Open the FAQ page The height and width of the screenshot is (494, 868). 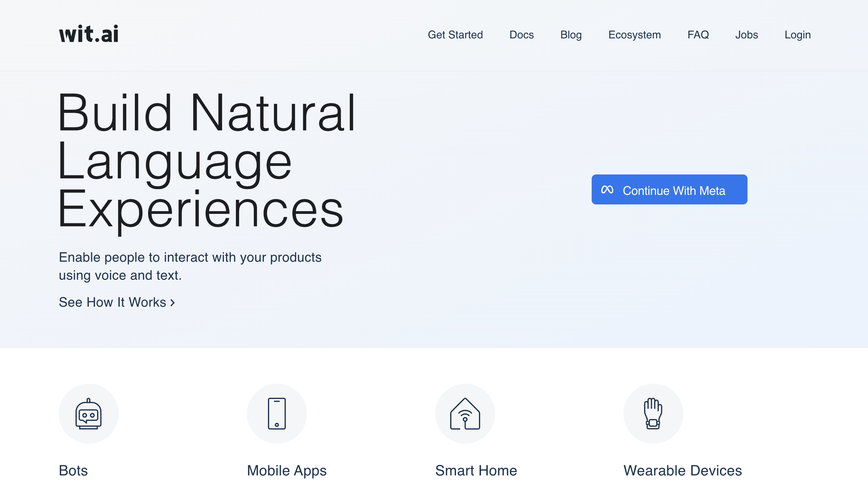698,34
